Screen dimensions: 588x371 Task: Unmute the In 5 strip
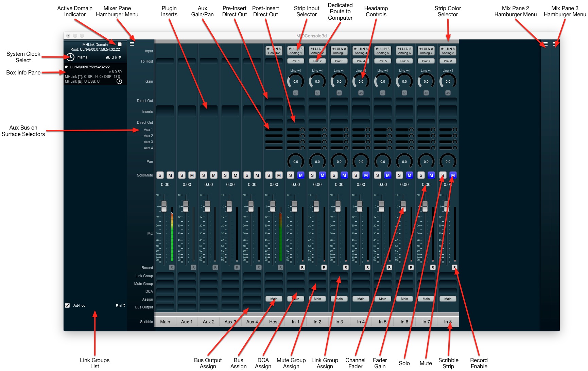[x=388, y=175]
